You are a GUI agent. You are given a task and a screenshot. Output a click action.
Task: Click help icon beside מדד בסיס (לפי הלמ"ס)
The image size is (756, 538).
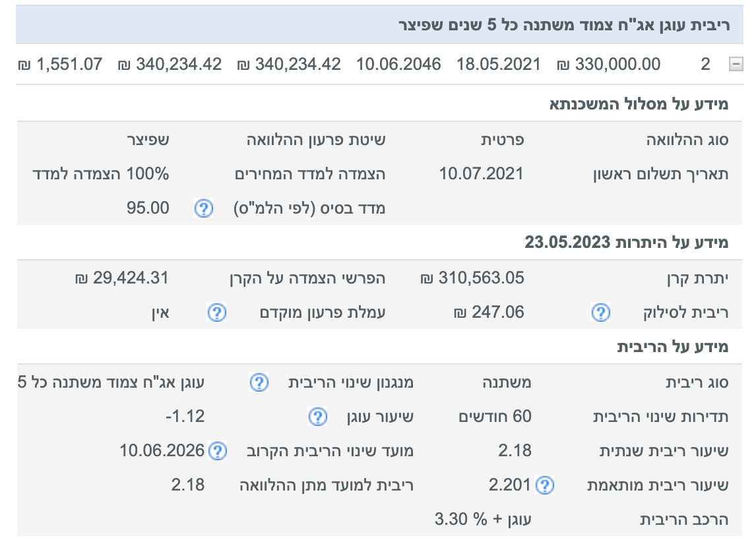coord(203,209)
